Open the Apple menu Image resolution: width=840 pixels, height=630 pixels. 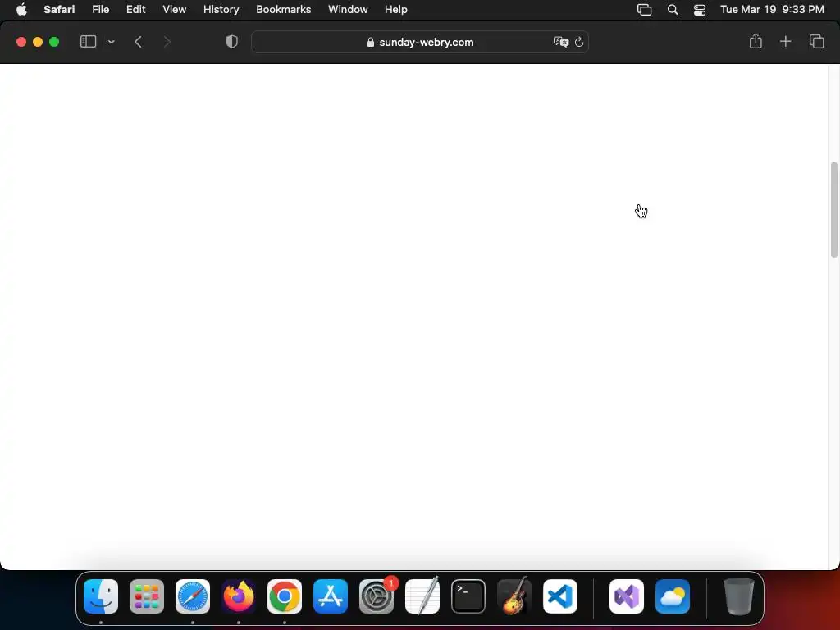click(21, 9)
